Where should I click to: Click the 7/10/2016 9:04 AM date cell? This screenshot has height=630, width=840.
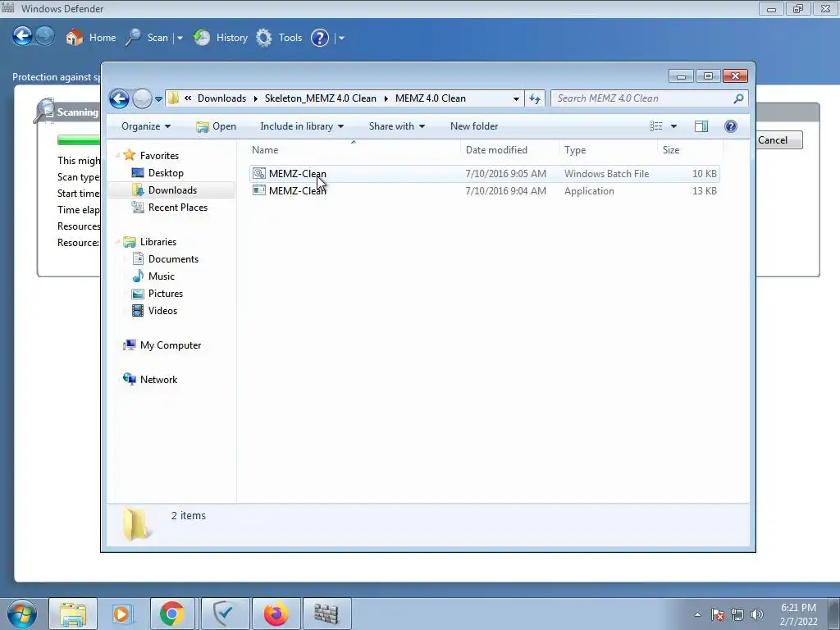505,190
